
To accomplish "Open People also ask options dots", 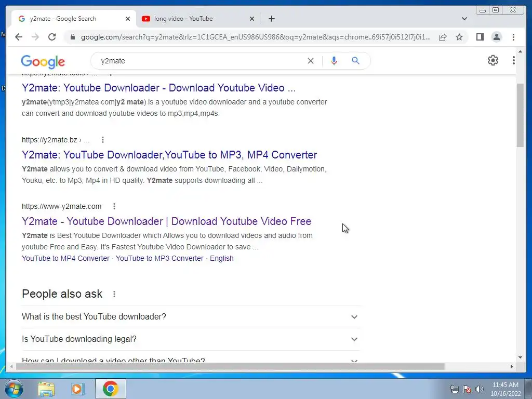I will click(x=114, y=294).
